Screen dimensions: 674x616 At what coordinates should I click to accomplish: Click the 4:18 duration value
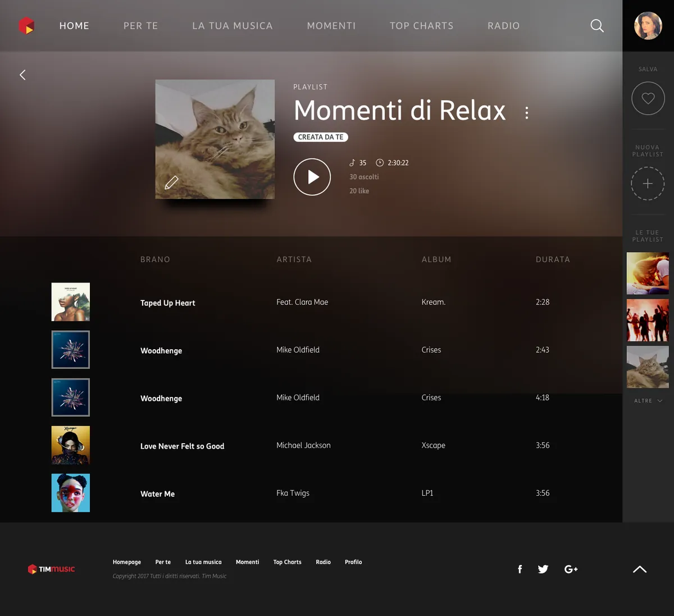click(543, 398)
